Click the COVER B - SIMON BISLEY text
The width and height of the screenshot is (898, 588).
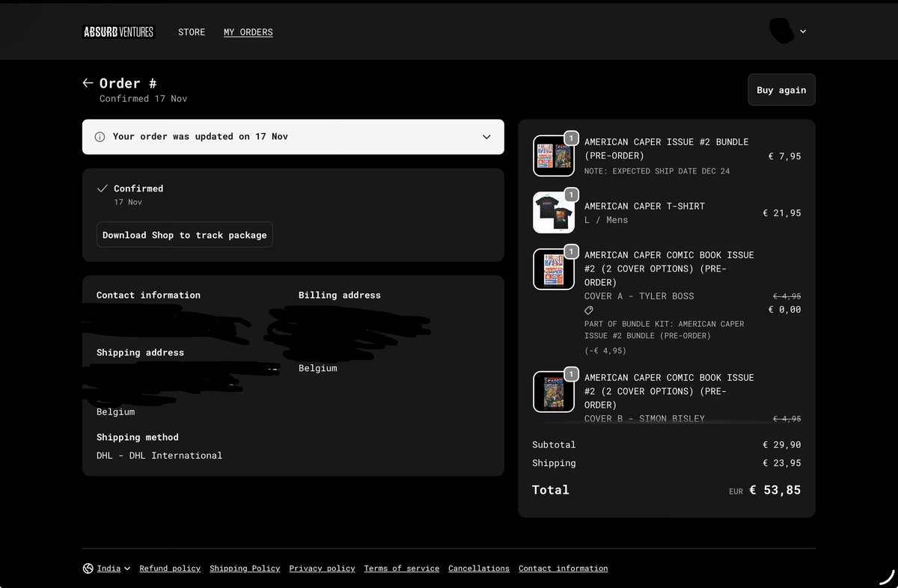(644, 419)
